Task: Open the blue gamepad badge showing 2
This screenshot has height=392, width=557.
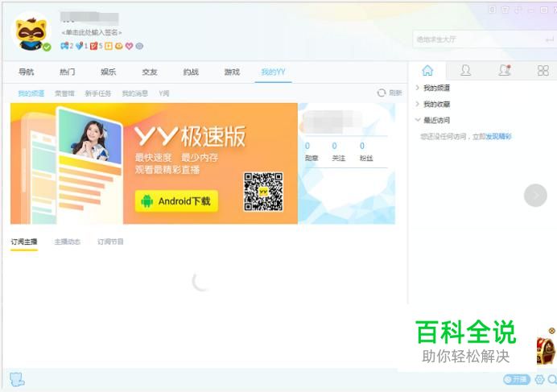Action: [65, 46]
